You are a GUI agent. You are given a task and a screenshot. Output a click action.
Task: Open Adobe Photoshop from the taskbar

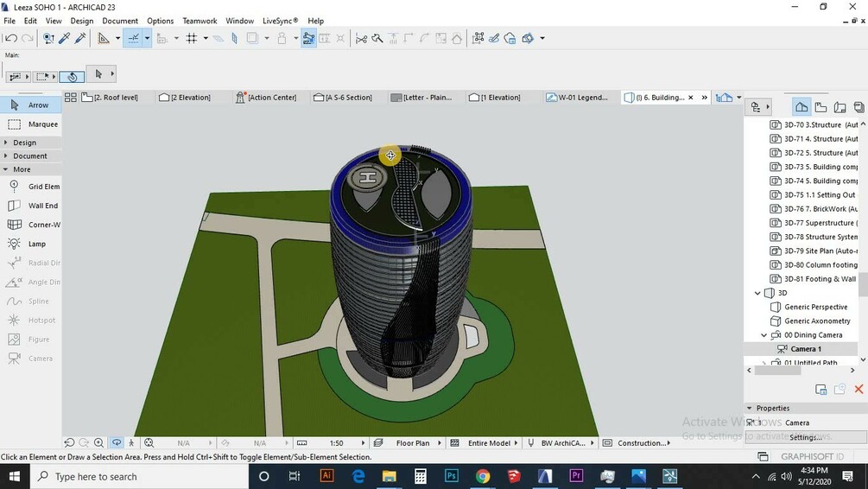click(x=452, y=476)
